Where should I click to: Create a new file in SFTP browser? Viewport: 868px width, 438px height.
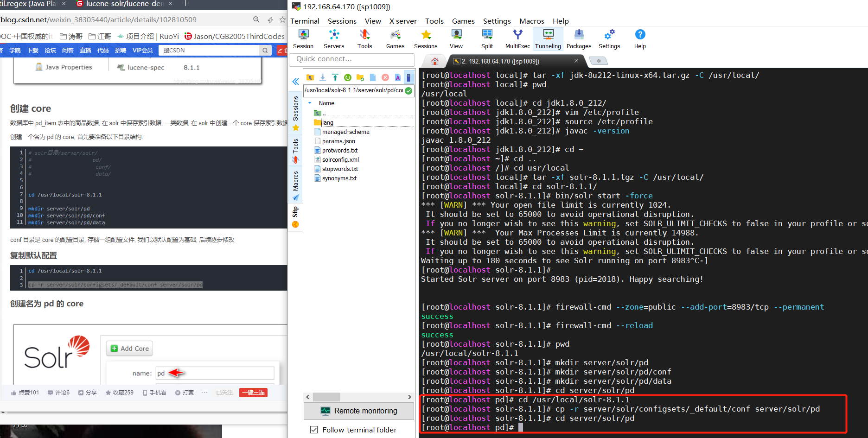point(373,77)
